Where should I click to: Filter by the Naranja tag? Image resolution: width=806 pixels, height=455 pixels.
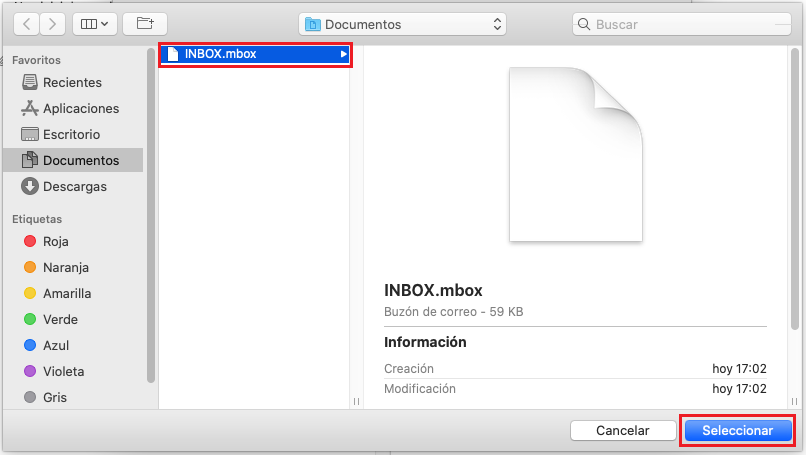pyautogui.click(x=65, y=267)
